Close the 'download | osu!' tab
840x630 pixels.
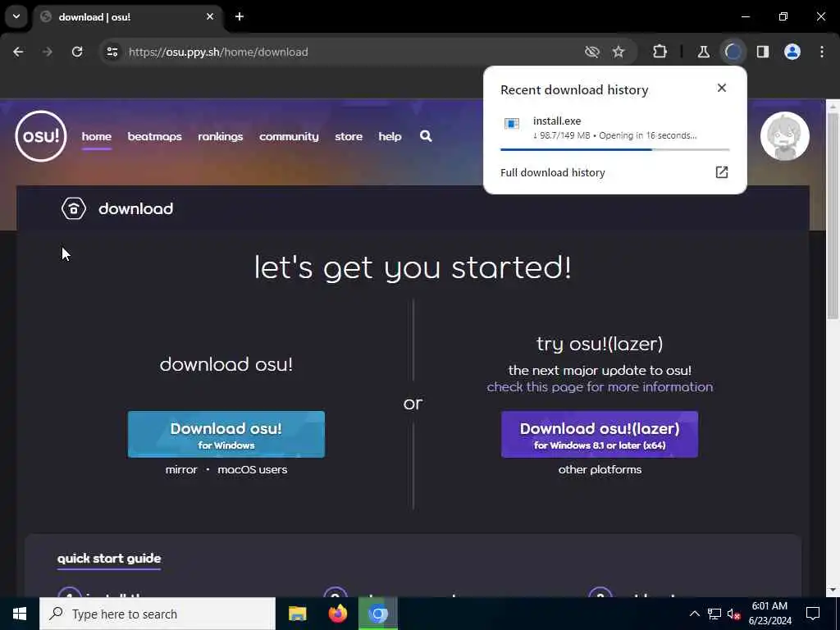210,16
